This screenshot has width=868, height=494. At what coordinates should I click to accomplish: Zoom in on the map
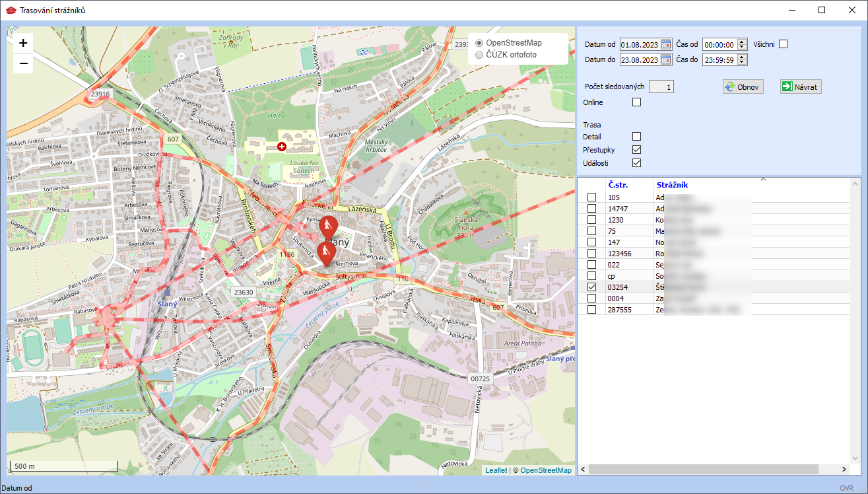pyautogui.click(x=23, y=43)
